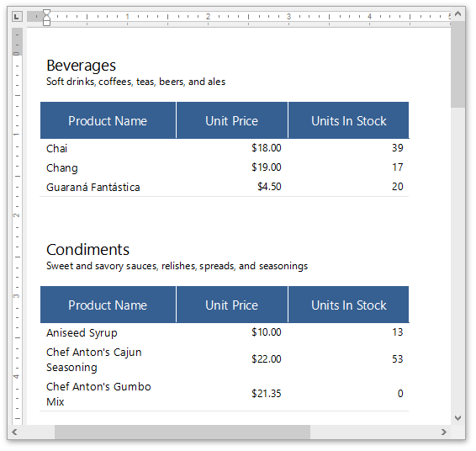Click the stock value 0

(400, 394)
